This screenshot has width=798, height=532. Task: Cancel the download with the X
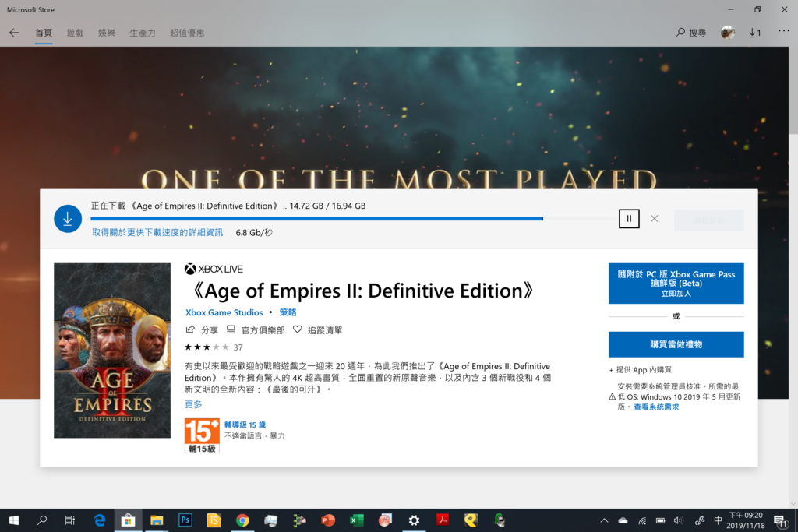[x=655, y=219]
